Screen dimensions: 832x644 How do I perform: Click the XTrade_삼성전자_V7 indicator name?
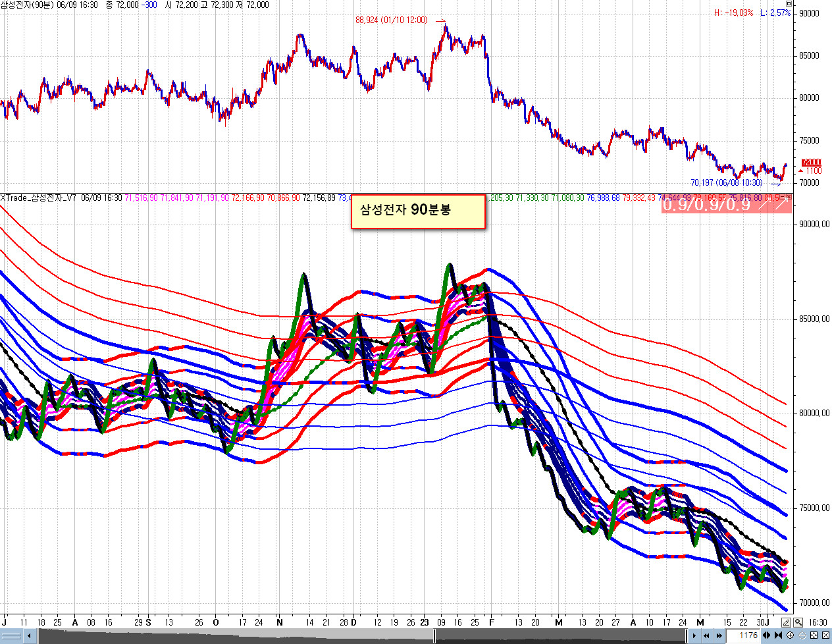[39, 198]
